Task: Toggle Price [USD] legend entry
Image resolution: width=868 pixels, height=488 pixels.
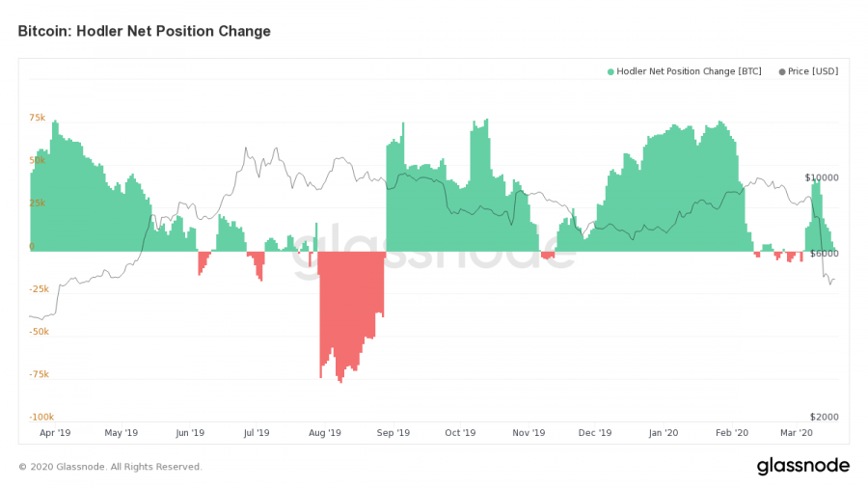Action: 809,71
